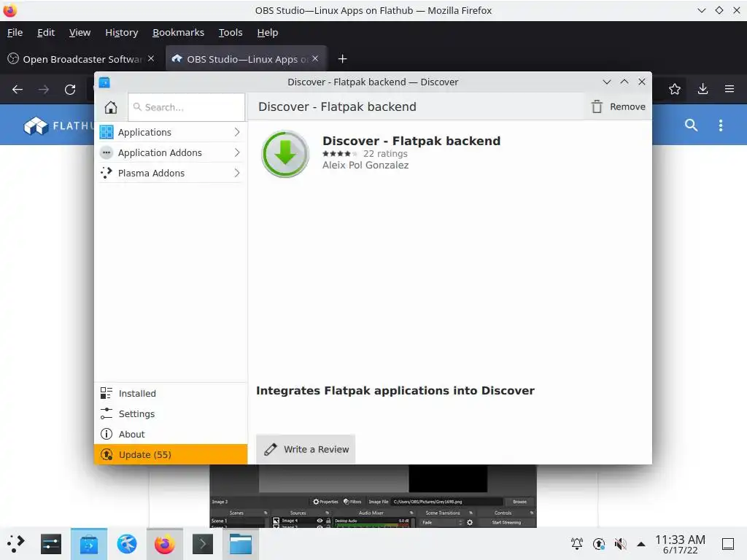The image size is (747, 560).
Task: Open Firefox Tools menu
Action: click(231, 32)
